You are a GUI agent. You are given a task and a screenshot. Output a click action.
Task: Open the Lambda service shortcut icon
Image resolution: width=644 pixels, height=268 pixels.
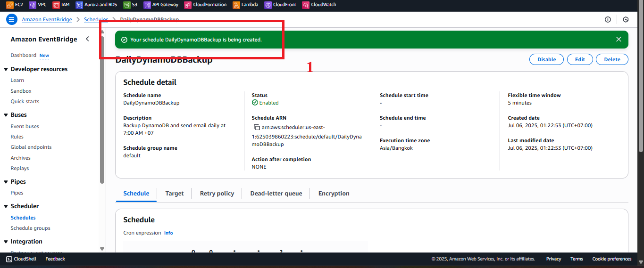(x=236, y=5)
